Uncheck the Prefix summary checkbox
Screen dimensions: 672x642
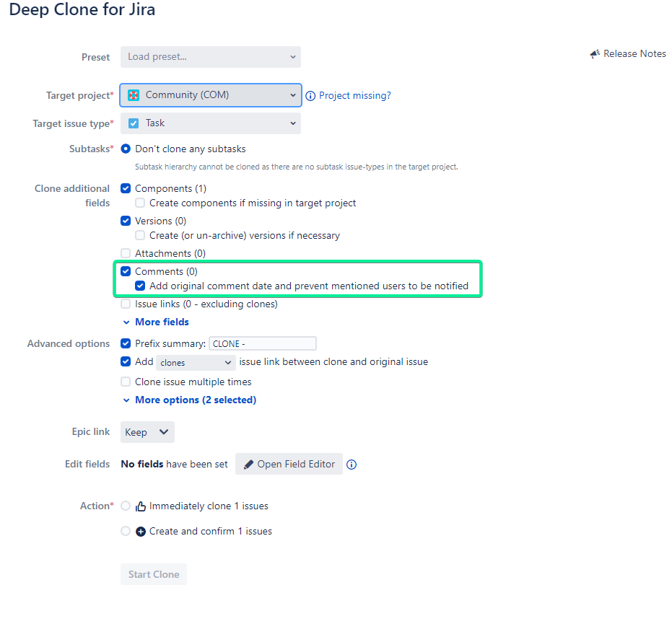[126, 343]
